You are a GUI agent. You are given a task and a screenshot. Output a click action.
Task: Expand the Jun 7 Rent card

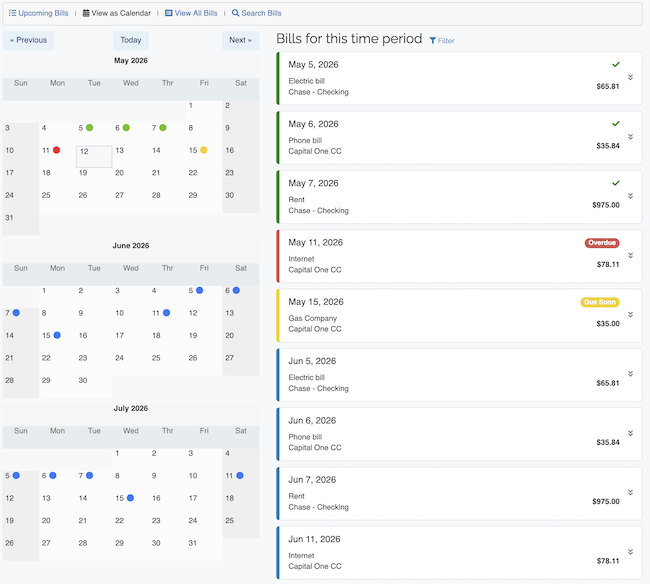click(x=630, y=492)
